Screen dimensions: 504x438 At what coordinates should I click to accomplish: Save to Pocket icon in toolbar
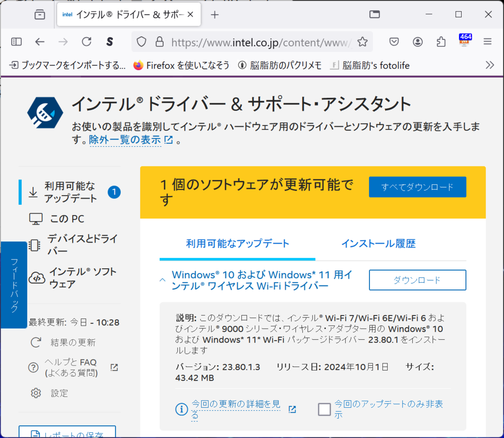pyautogui.click(x=394, y=42)
